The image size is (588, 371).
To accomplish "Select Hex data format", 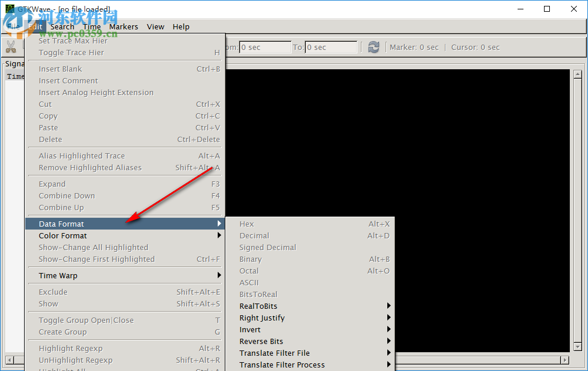I will coord(310,224).
